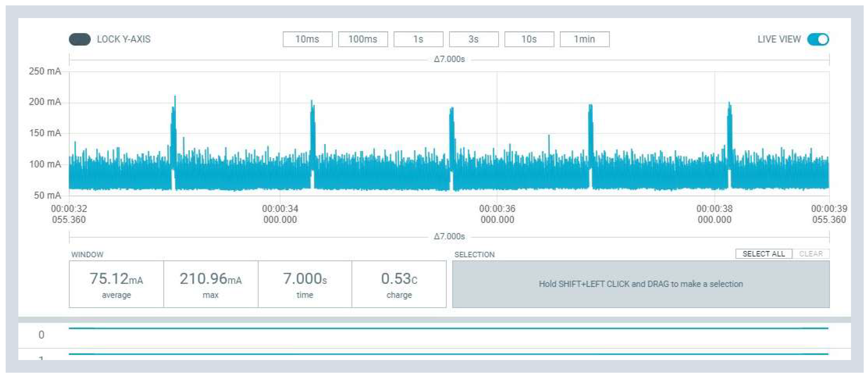
Task: Select the 1min window button
Action: click(584, 39)
